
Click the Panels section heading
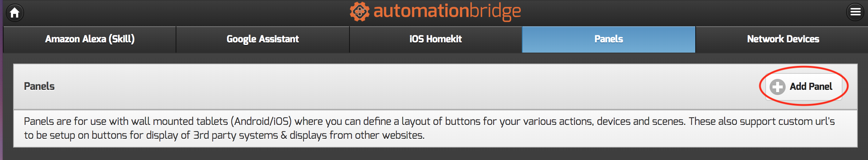point(39,86)
